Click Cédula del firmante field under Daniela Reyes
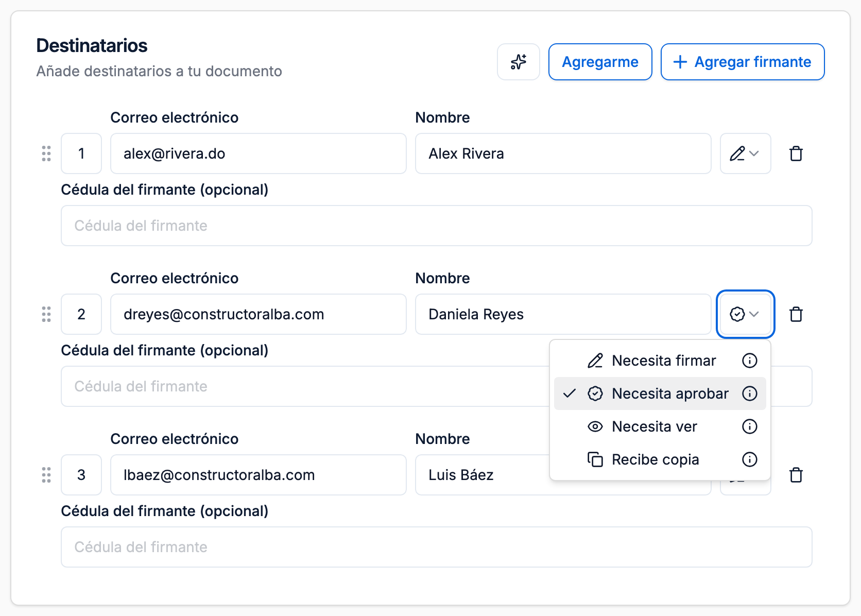861x616 pixels. coord(305,386)
